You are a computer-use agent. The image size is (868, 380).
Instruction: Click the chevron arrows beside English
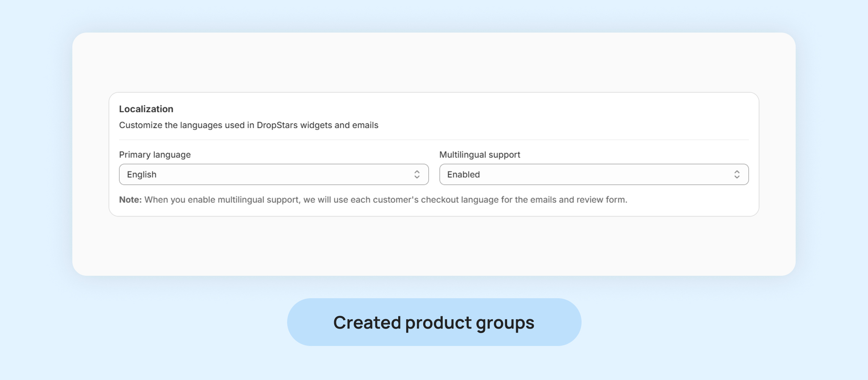(417, 174)
